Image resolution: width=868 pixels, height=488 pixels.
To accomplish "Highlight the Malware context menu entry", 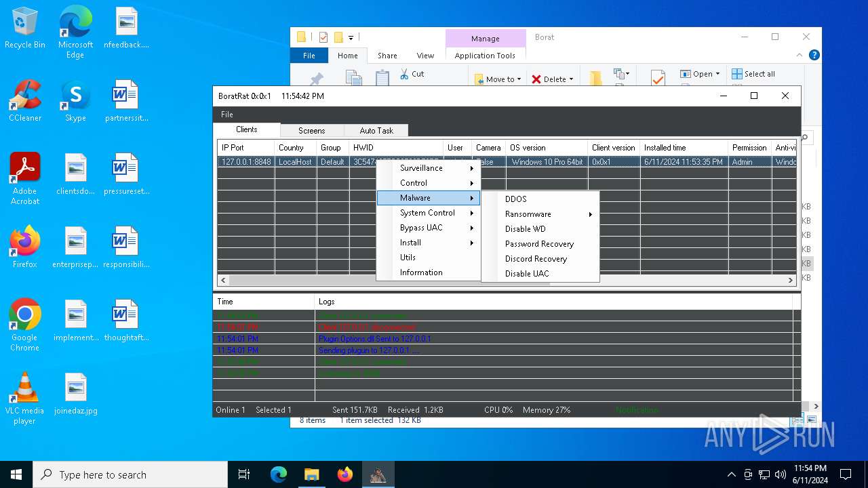I will pos(429,198).
